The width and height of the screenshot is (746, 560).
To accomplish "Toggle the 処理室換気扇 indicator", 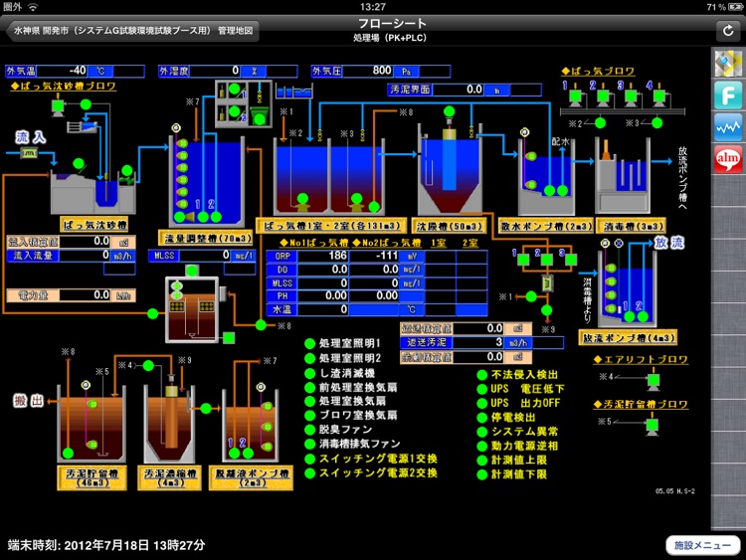I will (x=309, y=402).
